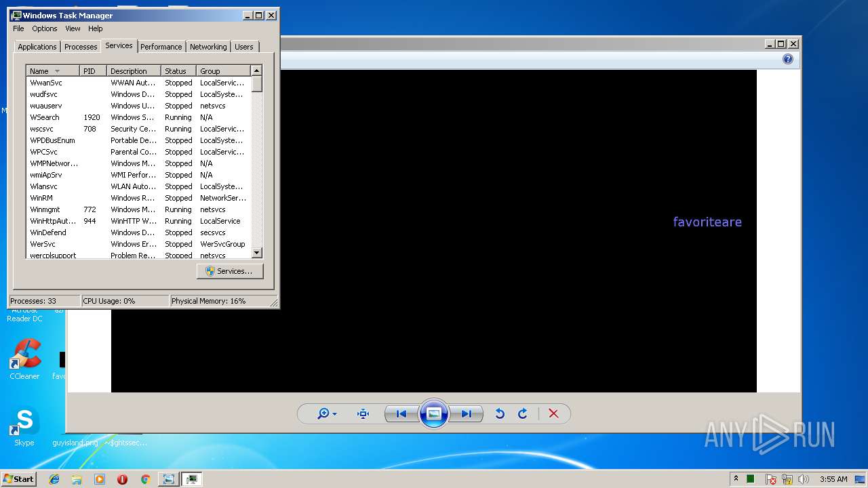Open the Help menu in Task Manager
868x488 pixels.
pos(96,28)
